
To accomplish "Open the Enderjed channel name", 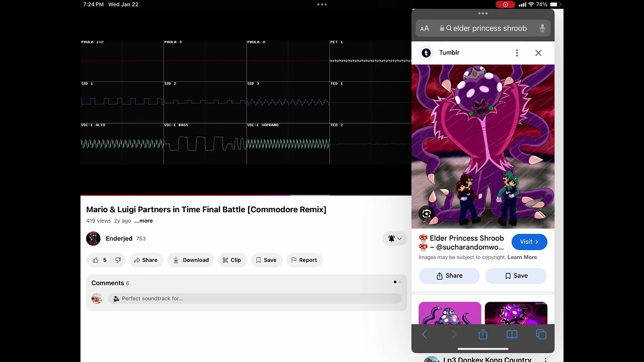I will (119, 239).
